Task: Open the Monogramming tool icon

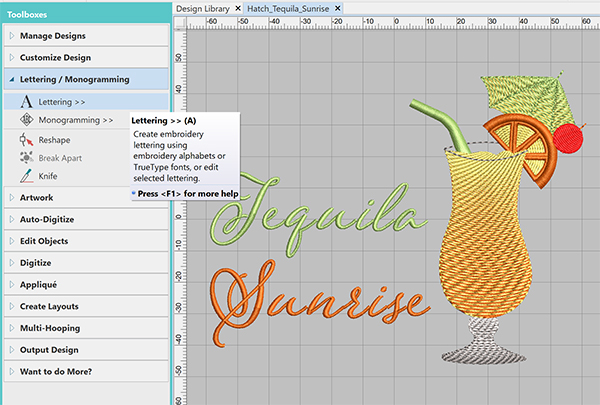Action: pyautogui.click(x=25, y=120)
